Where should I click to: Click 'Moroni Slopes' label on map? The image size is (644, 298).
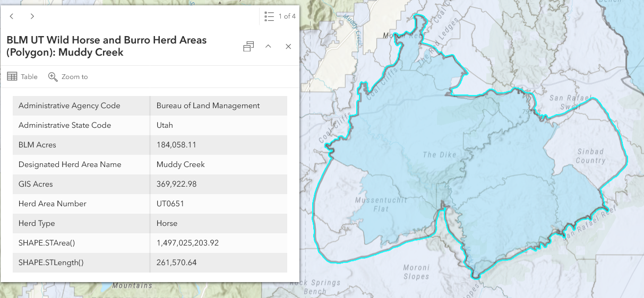click(416, 272)
